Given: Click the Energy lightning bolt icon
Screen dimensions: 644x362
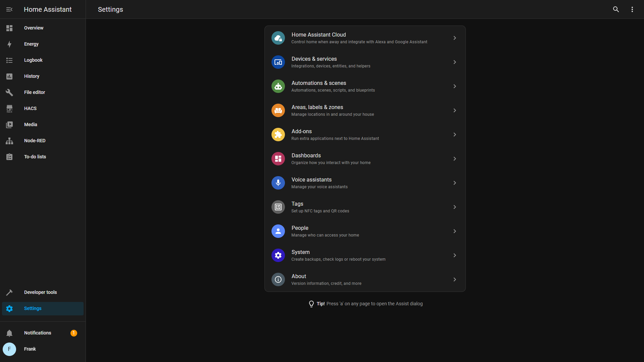Looking at the screenshot, I should (9, 44).
